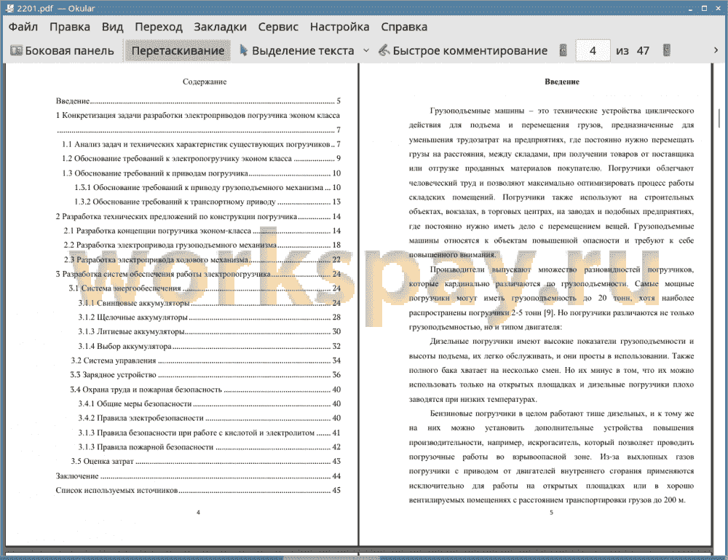
Task: Open the Правка menu
Action: coord(70,27)
